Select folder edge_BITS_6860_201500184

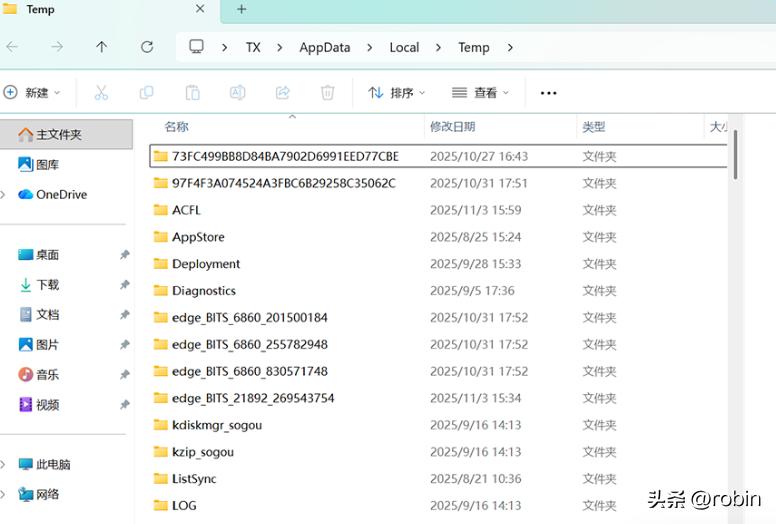tap(438, 317)
